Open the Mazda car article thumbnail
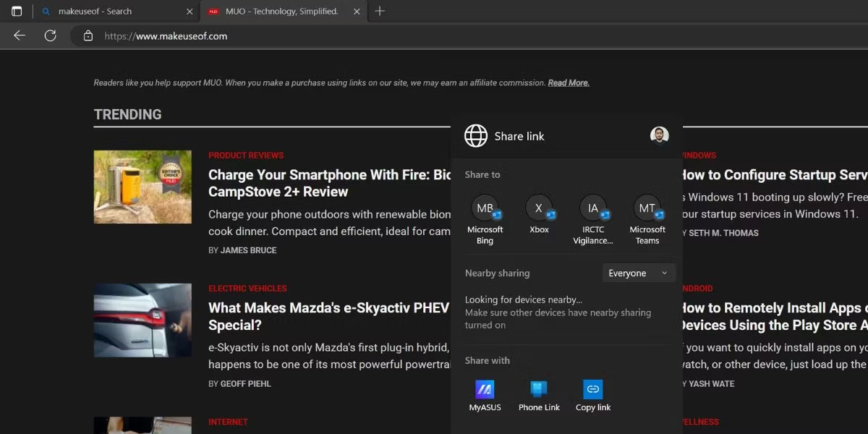The height and width of the screenshot is (434, 868). (142, 320)
